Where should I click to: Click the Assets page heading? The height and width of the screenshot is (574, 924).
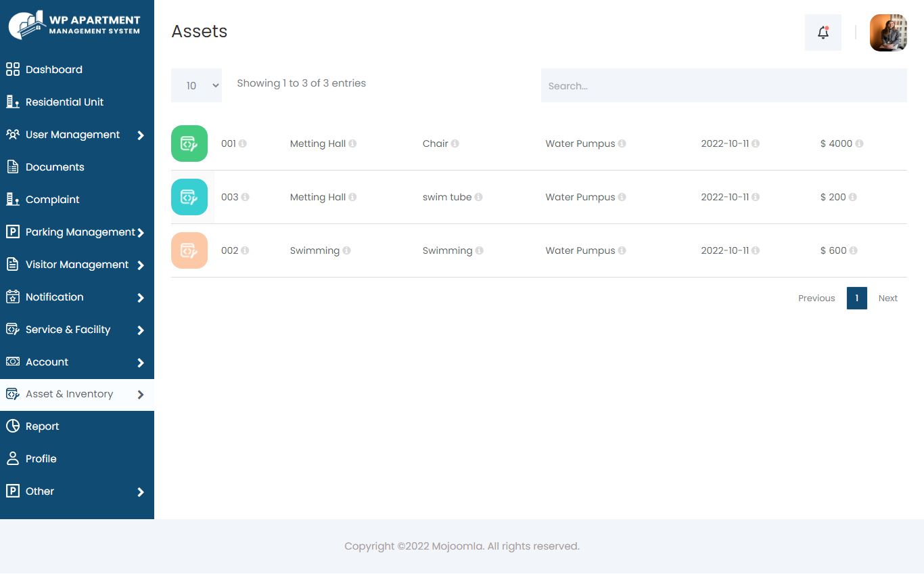(x=200, y=31)
